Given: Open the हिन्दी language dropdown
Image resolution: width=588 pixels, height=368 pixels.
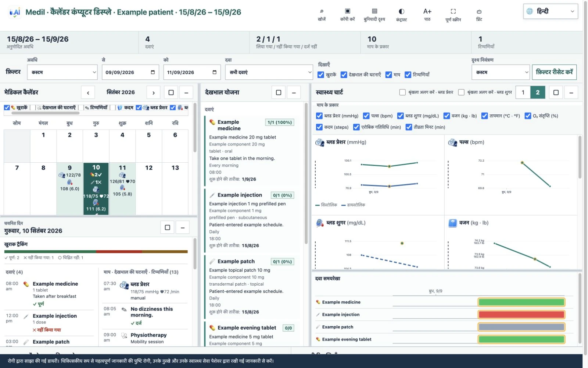Looking at the screenshot, I should click(x=550, y=11).
